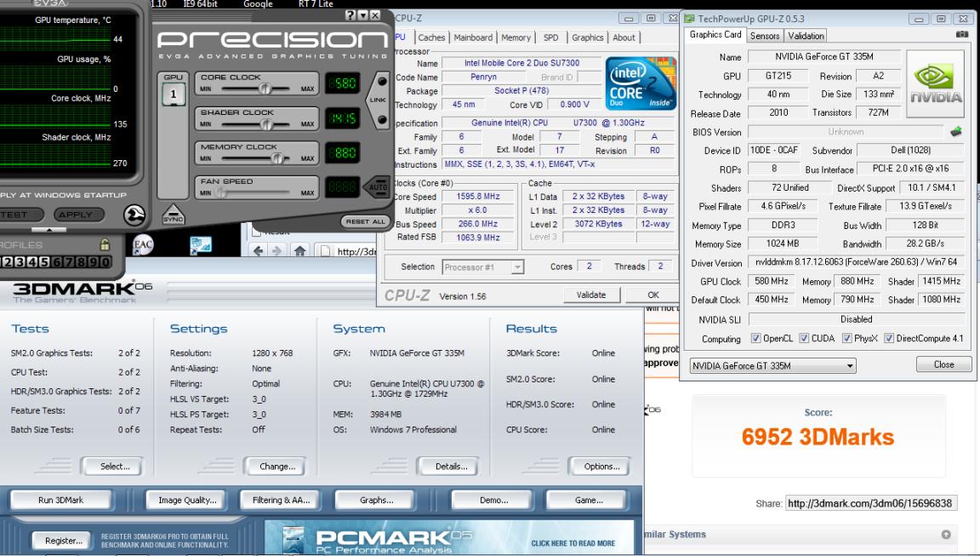Click the Core Clock slider handle
The image size is (980, 556).
[x=265, y=89]
